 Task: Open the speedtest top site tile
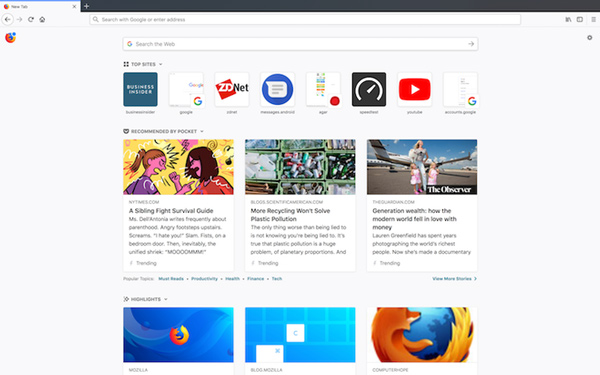tap(369, 89)
